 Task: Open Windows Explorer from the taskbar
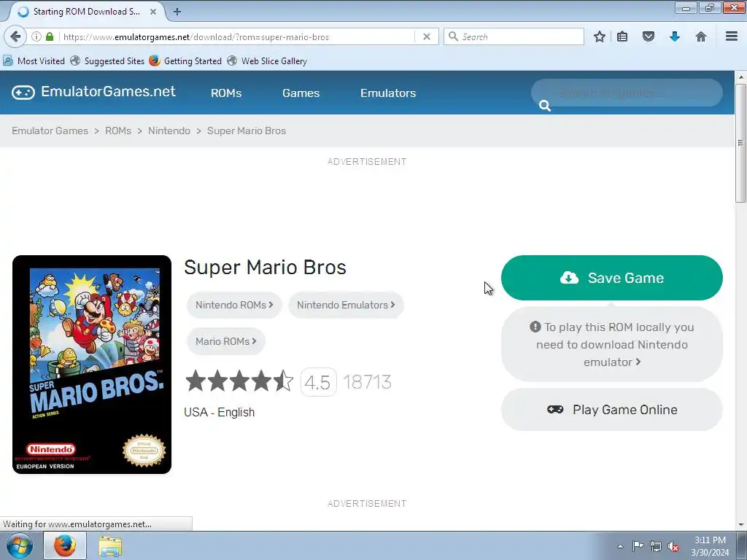coord(111,546)
